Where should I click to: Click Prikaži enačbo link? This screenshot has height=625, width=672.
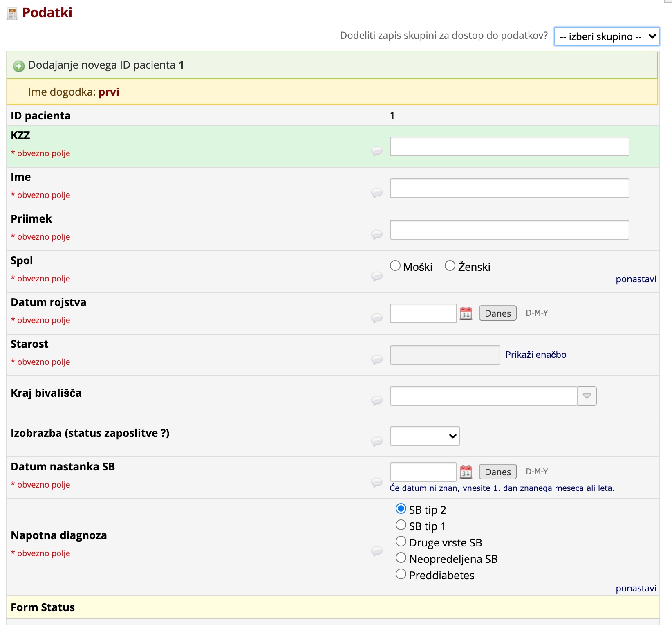(535, 355)
